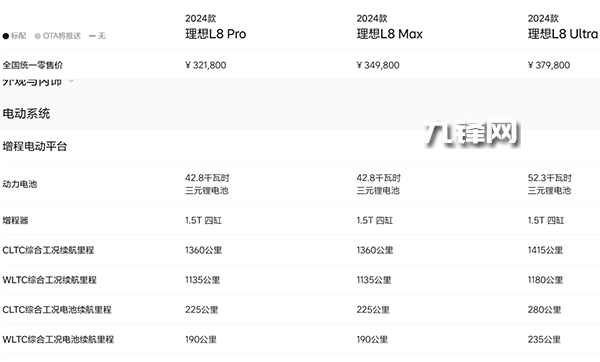Click the ¥349,800 Max price
600x362 pixels.
point(378,65)
